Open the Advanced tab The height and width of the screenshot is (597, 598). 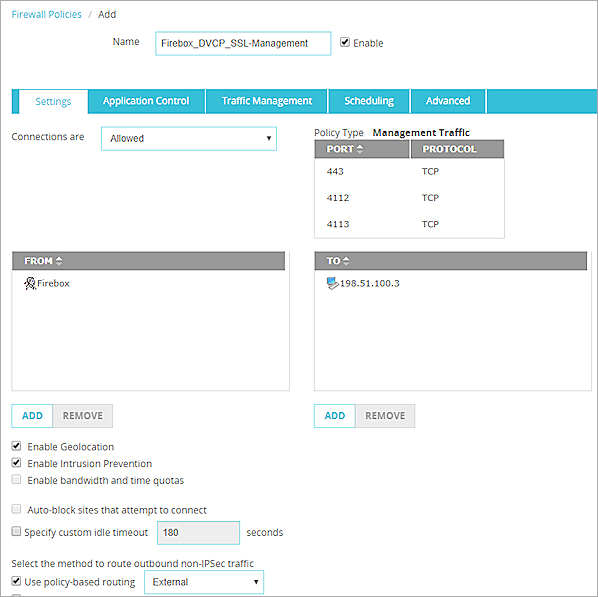pyautogui.click(x=448, y=101)
